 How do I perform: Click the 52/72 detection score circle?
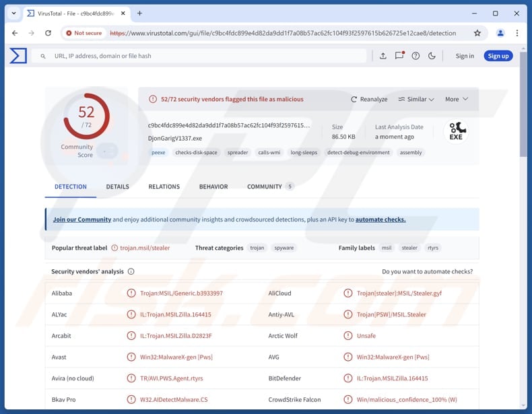86,116
